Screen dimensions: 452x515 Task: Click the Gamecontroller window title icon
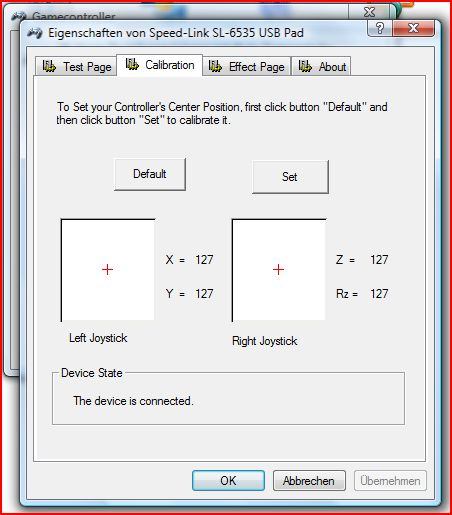click(18, 16)
